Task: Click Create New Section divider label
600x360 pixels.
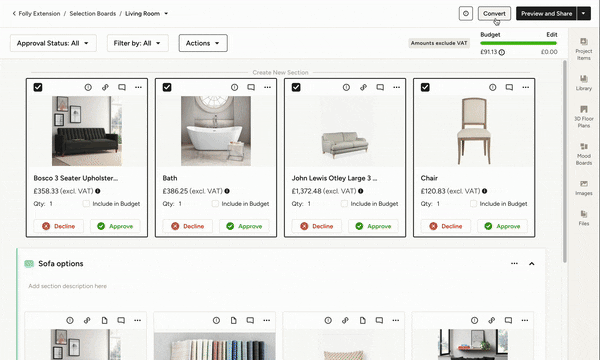Action: 280,72
